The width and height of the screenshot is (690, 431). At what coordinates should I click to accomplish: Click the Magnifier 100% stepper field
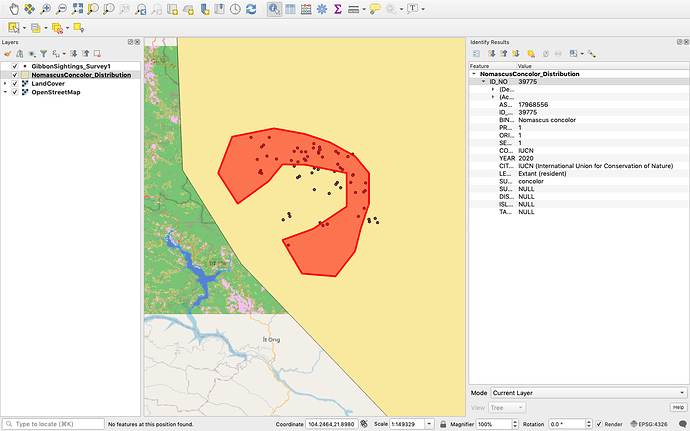click(497, 424)
